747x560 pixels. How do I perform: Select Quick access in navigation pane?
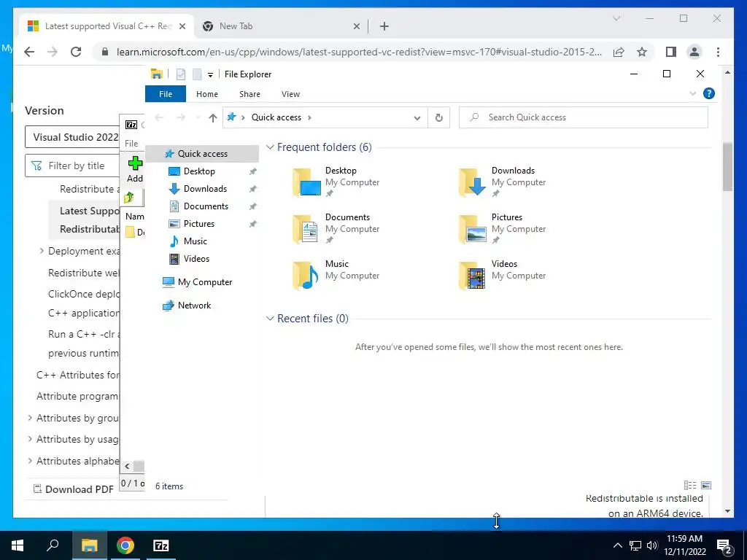(203, 153)
